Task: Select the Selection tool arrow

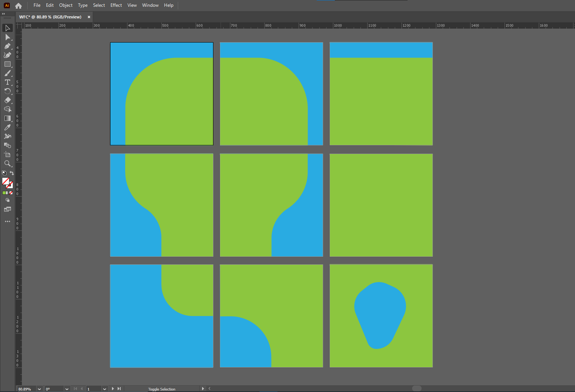Action: point(7,28)
